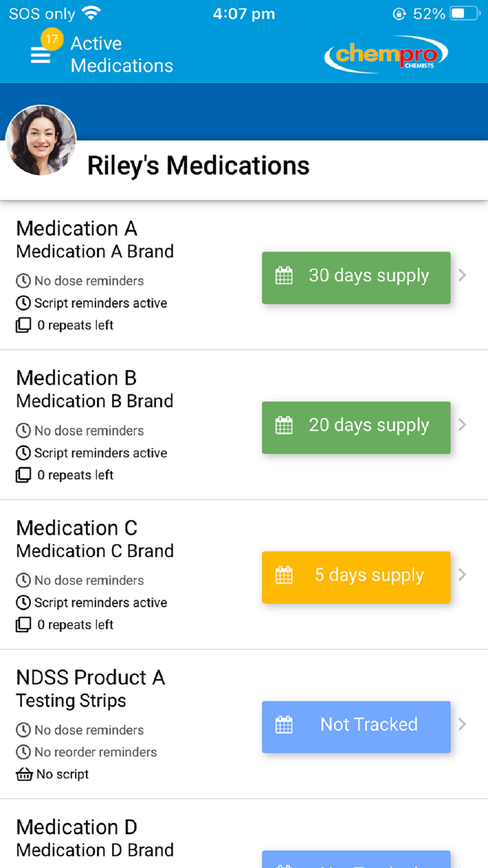
Task: Expand Medication C details chevron
Action: pos(462,575)
